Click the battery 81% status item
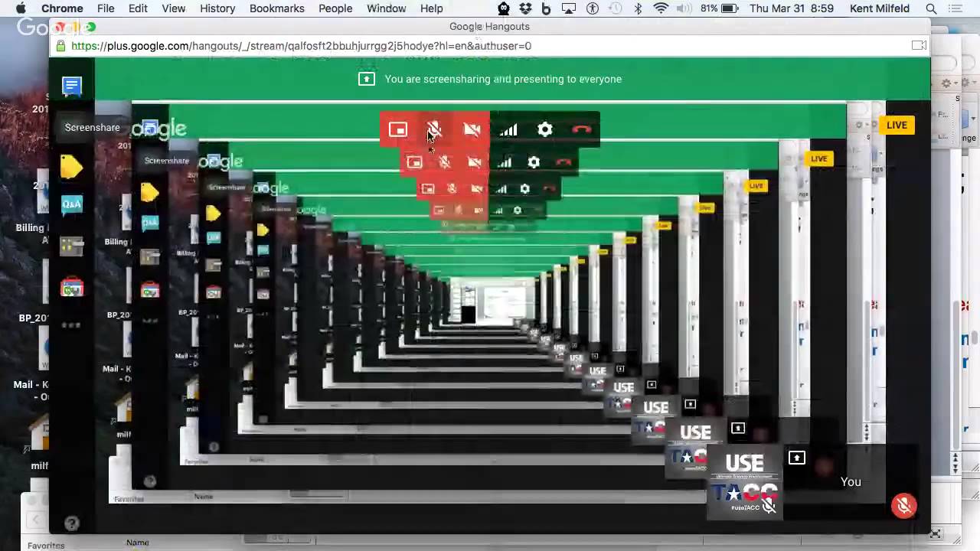The height and width of the screenshot is (551, 980). point(719,8)
